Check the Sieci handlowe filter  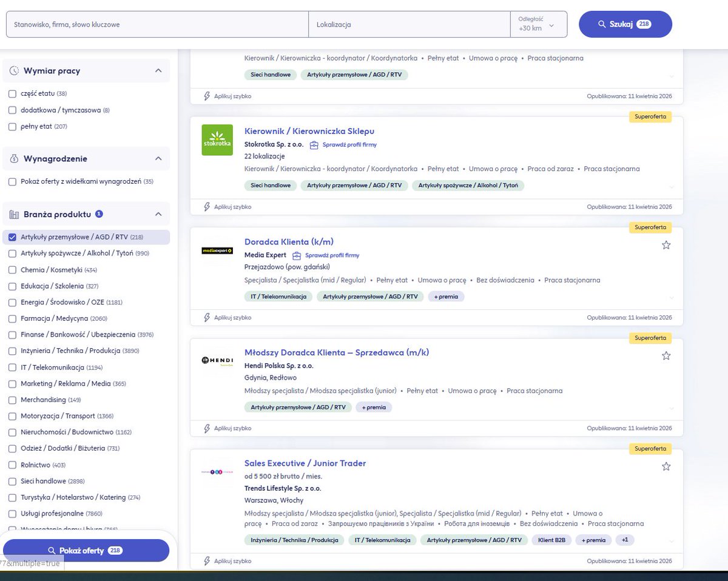pyautogui.click(x=12, y=481)
